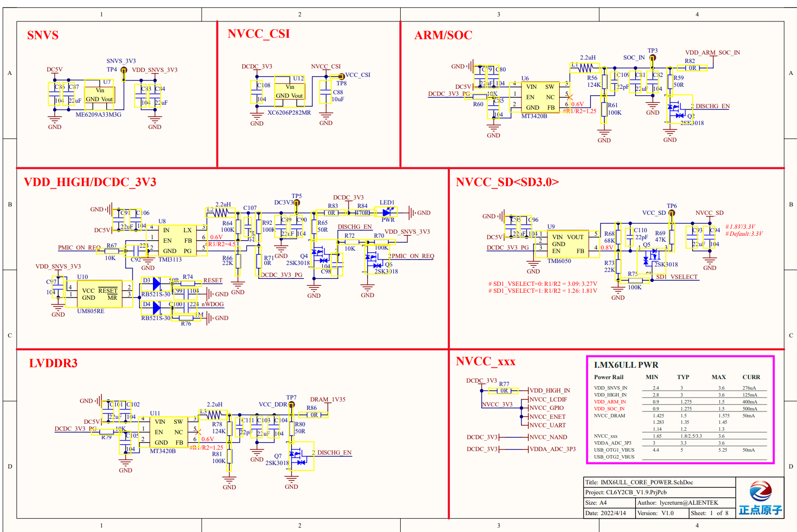Select the D4 diode symbol
The height and width of the screenshot is (532, 797).
point(157,308)
